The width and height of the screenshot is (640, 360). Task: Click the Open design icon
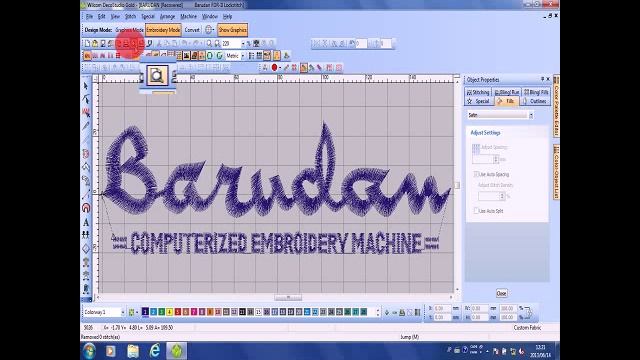click(95, 43)
